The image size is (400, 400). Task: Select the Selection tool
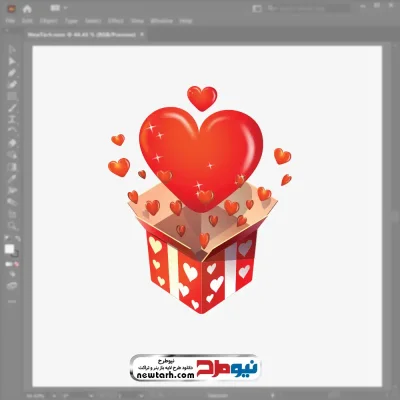point(12,50)
